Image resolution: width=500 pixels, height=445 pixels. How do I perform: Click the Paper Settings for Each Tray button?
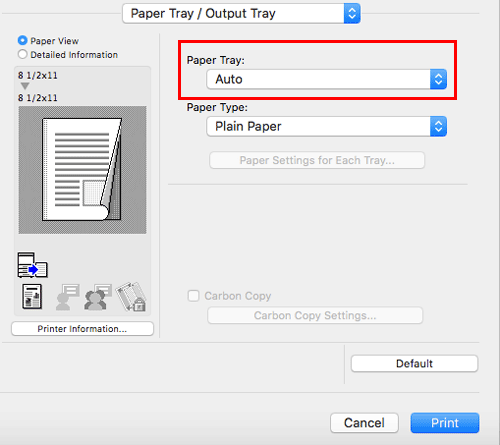[x=317, y=160]
